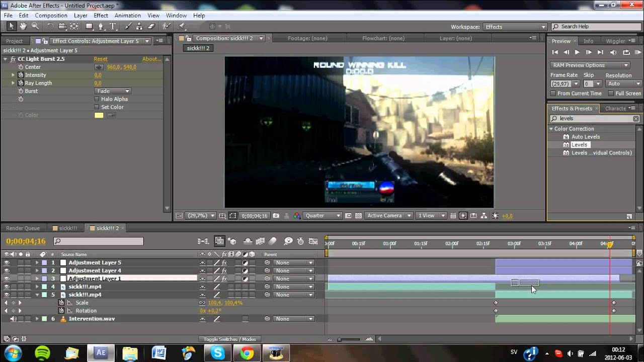Viewport: 644px width, 362px height.
Task: Check From Current Time option
Action: (x=553, y=94)
